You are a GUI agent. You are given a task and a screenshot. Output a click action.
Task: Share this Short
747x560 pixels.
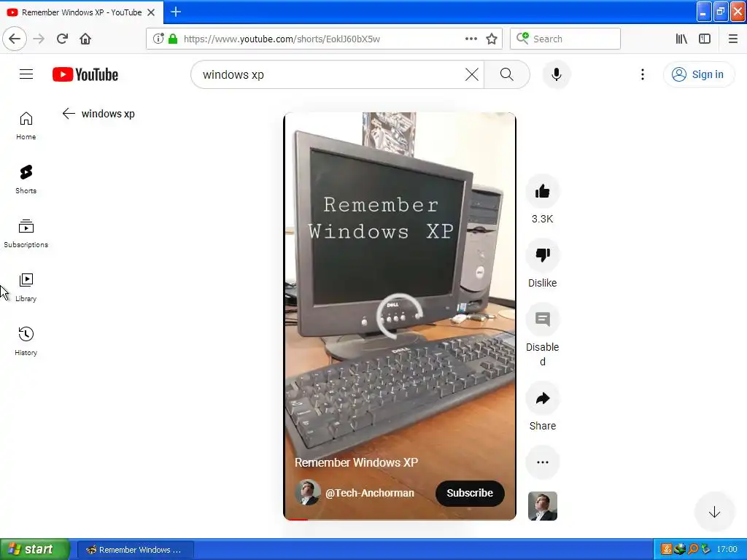[542, 398]
